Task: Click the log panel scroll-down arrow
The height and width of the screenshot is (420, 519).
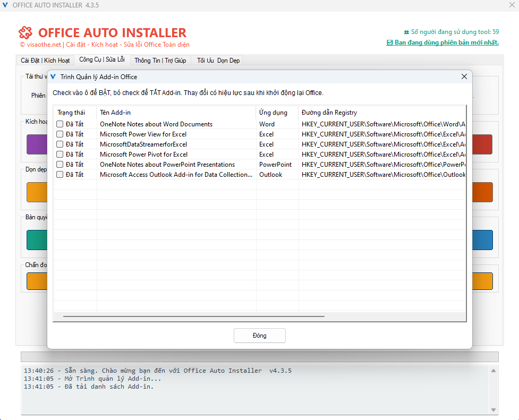Action: (x=493, y=410)
